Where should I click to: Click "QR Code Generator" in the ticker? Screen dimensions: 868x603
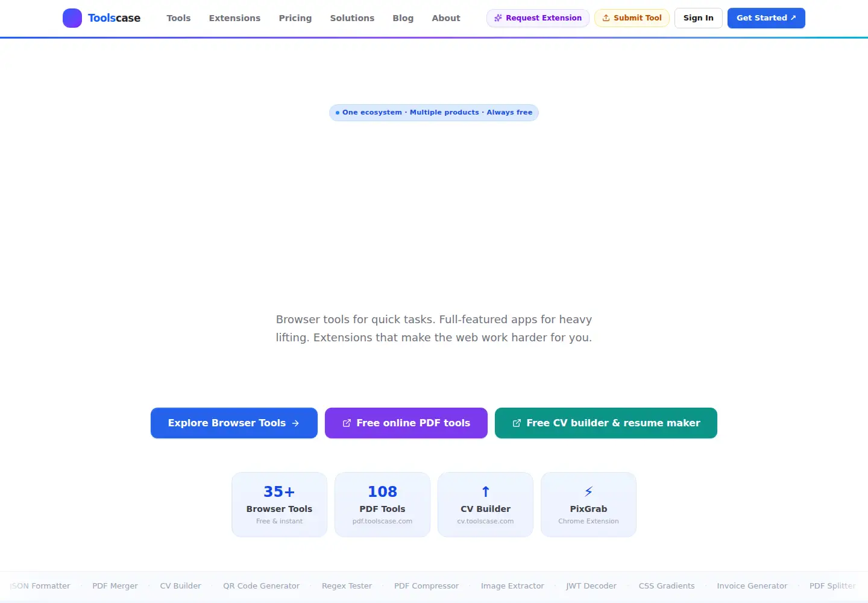click(x=261, y=586)
